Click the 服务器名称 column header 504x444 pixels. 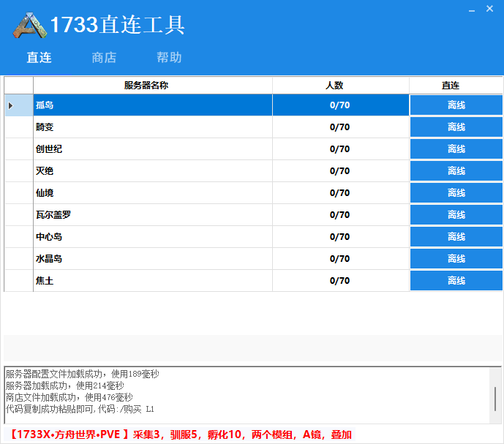[x=153, y=85]
